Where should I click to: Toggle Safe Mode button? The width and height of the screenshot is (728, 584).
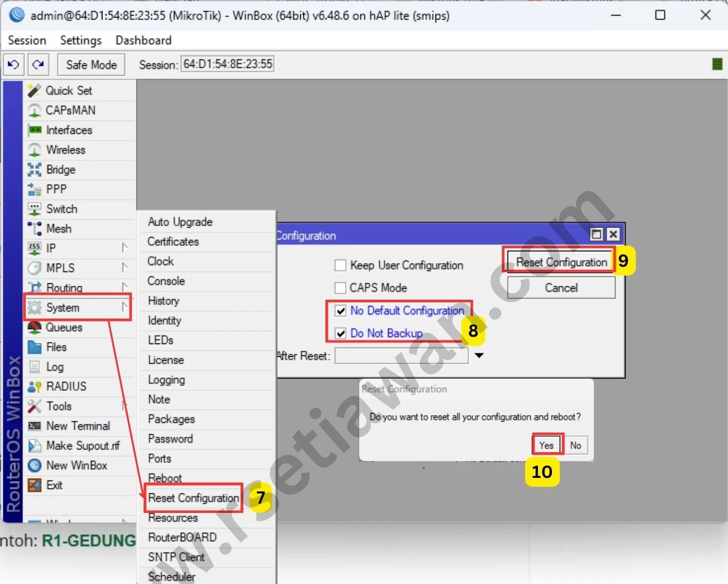pos(91,65)
